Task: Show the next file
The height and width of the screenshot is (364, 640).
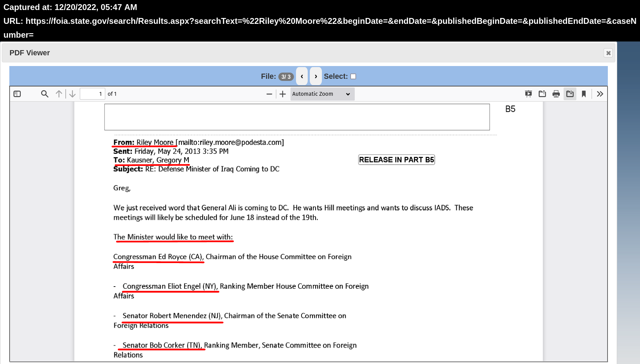Action: click(316, 76)
